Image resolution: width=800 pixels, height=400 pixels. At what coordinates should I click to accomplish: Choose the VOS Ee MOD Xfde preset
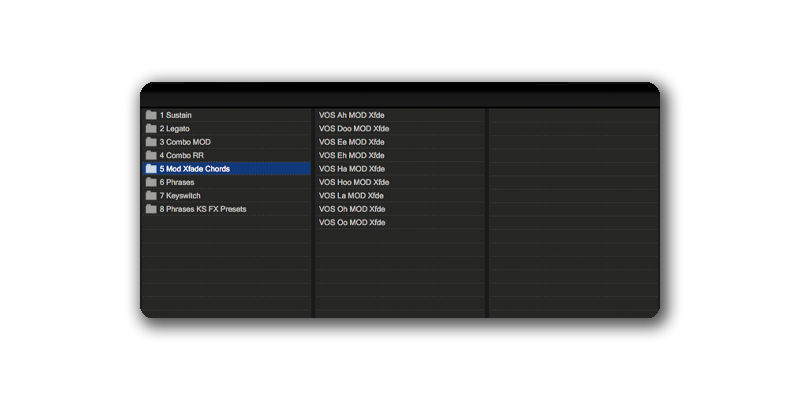(x=351, y=142)
